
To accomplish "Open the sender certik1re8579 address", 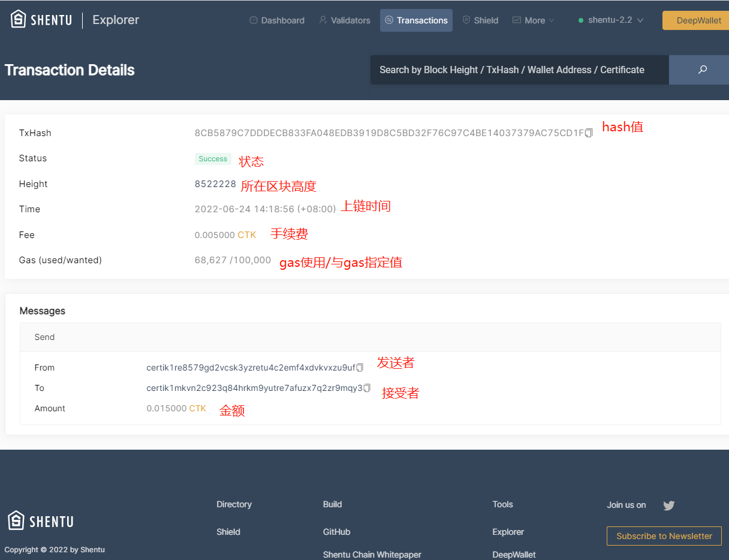I will (251, 368).
